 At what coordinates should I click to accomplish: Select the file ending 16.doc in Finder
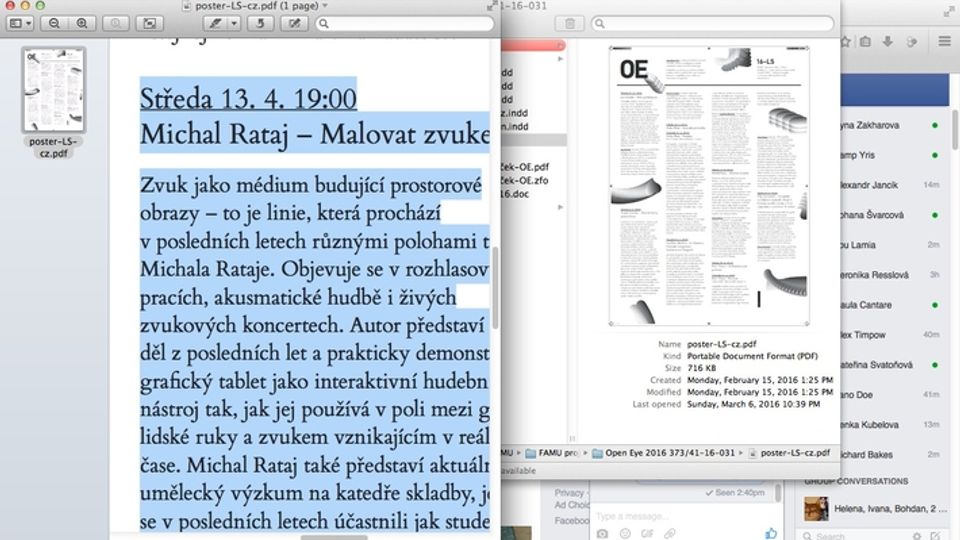point(514,194)
